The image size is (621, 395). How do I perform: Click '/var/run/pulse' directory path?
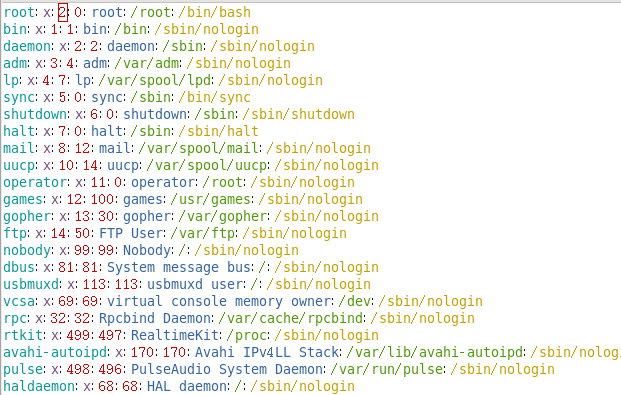(x=387, y=370)
